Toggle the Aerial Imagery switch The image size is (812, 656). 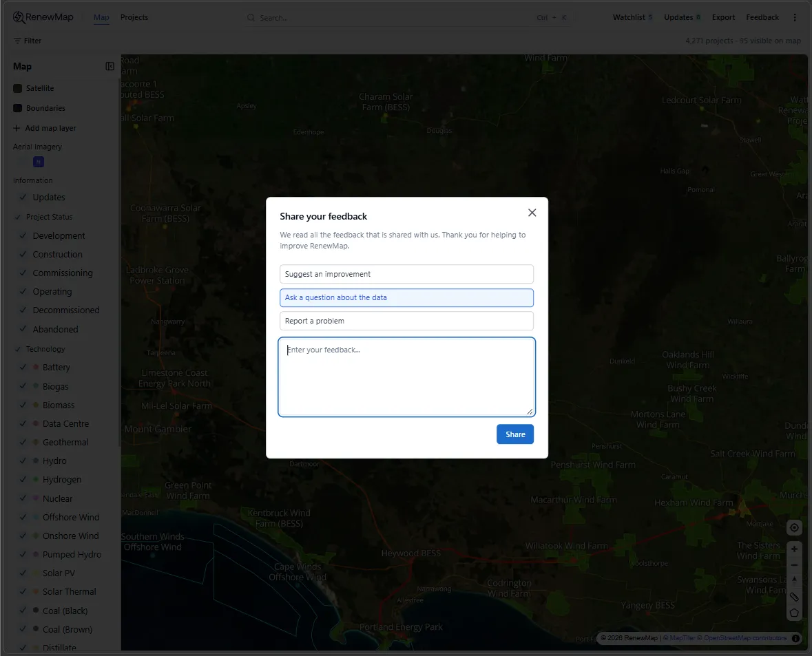(x=38, y=162)
